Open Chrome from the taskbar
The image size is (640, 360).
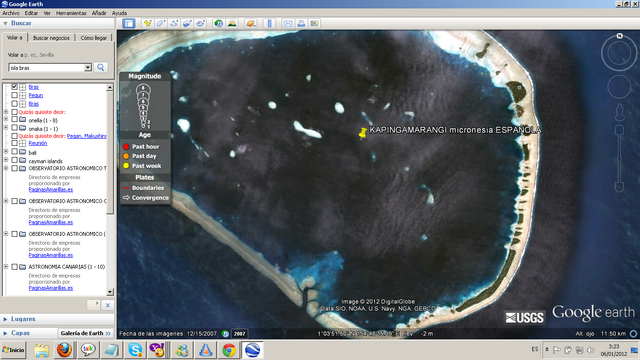pos(229,350)
